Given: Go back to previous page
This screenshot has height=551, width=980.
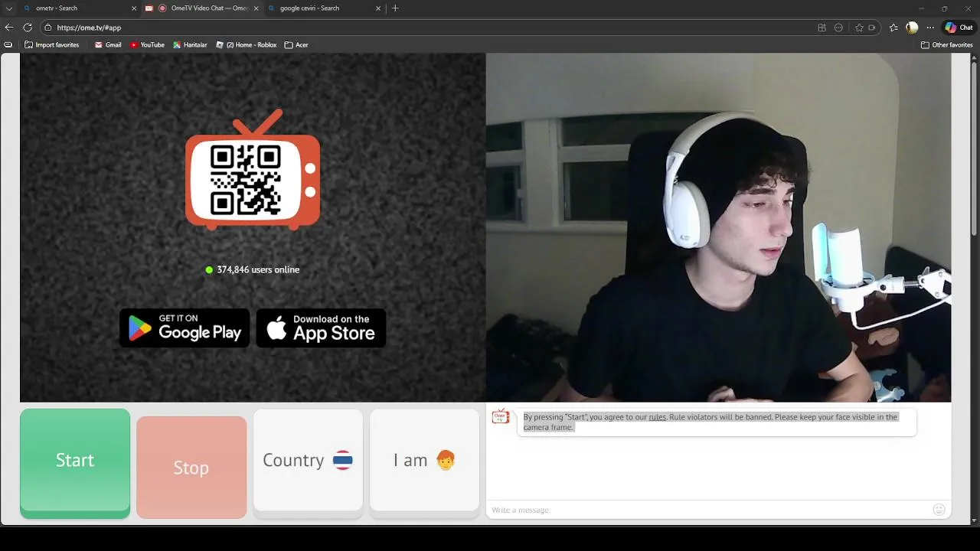Looking at the screenshot, I should pos(9,28).
